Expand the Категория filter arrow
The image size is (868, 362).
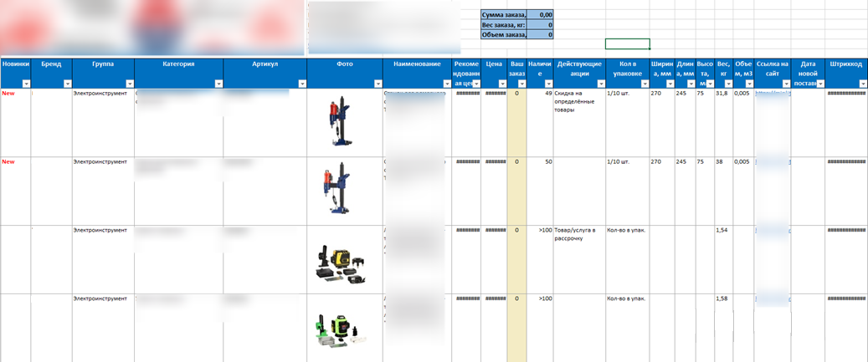[x=218, y=84]
